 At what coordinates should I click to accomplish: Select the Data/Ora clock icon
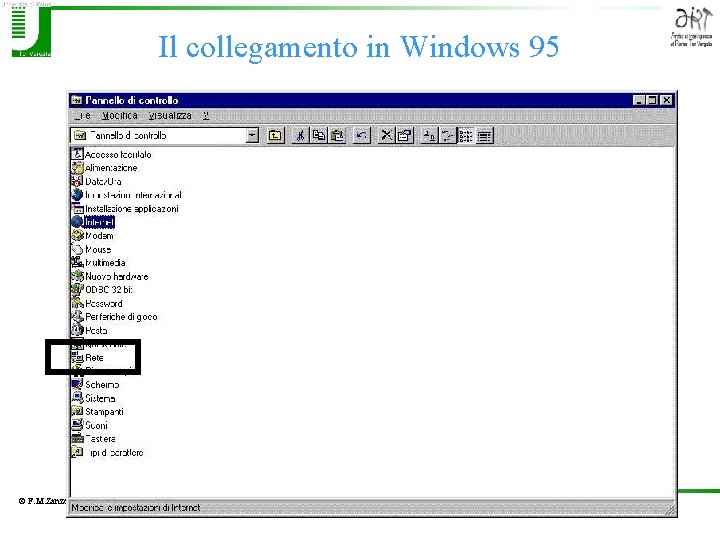pyautogui.click(x=77, y=181)
